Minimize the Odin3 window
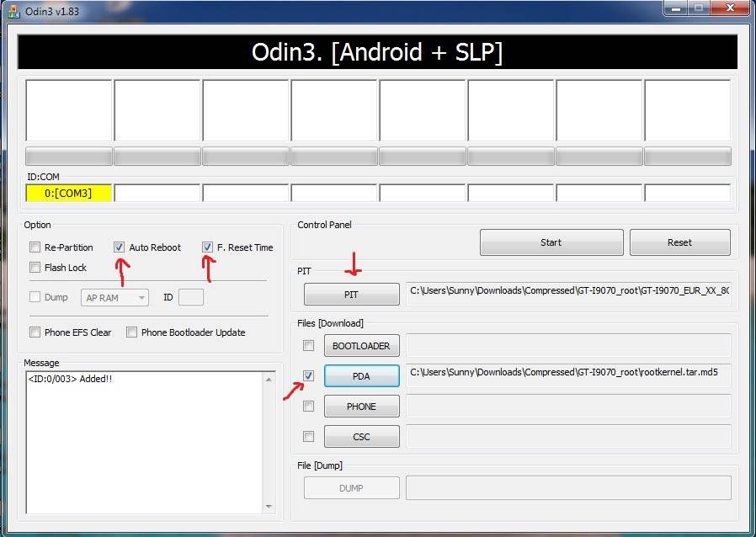 676,8
